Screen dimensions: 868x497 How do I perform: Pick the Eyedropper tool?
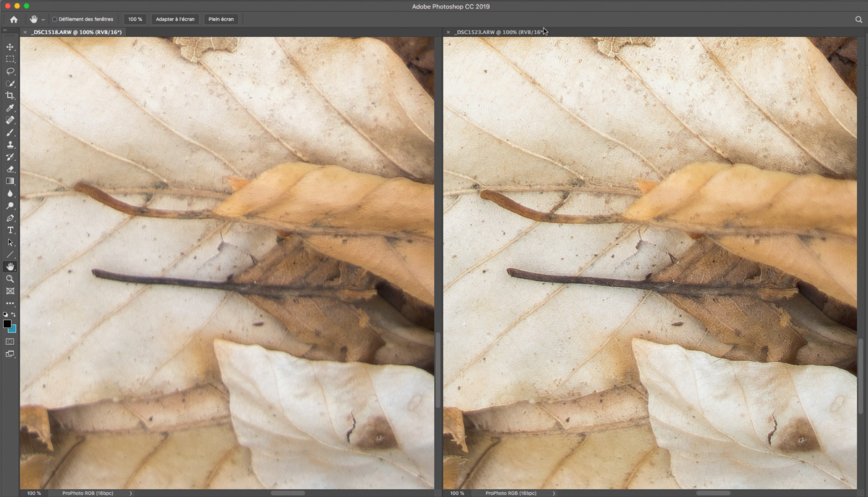(x=10, y=108)
